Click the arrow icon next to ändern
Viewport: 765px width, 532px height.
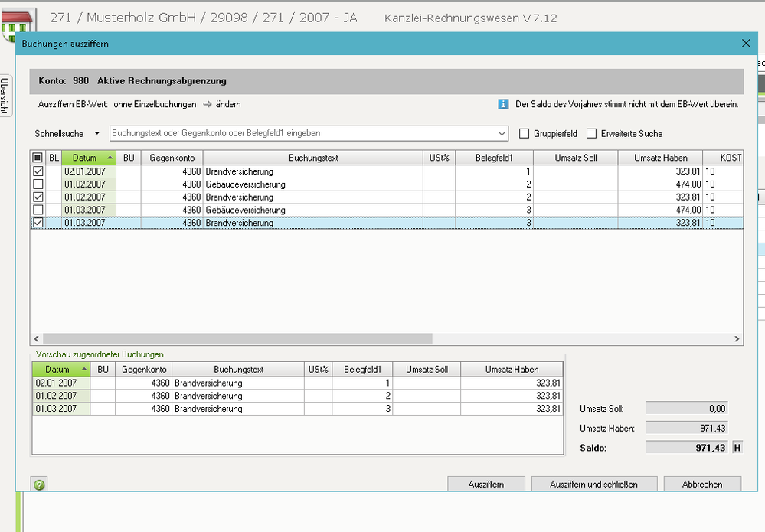tap(208, 104)
